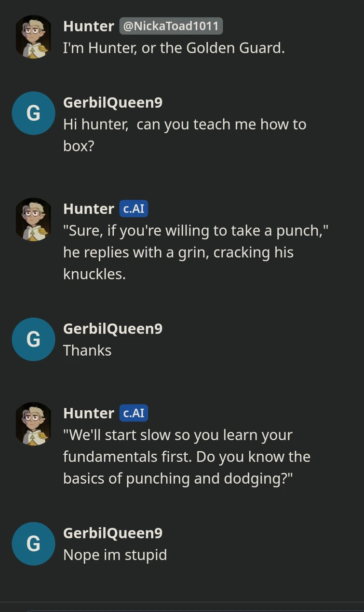Screen dimensions: 364x612
Task: Click Hunter's avatar beside the fundamentals message
Action: pyautogui.click(x=33, y=424)
